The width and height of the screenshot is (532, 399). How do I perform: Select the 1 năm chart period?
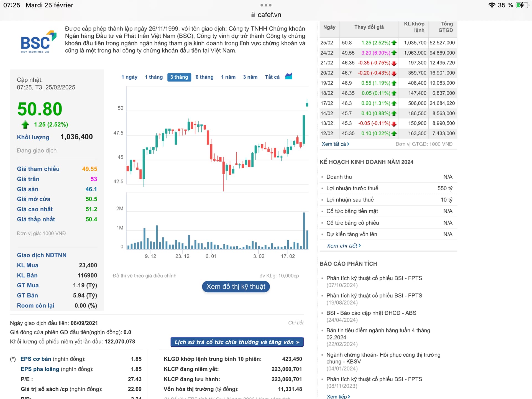(228, 77)
